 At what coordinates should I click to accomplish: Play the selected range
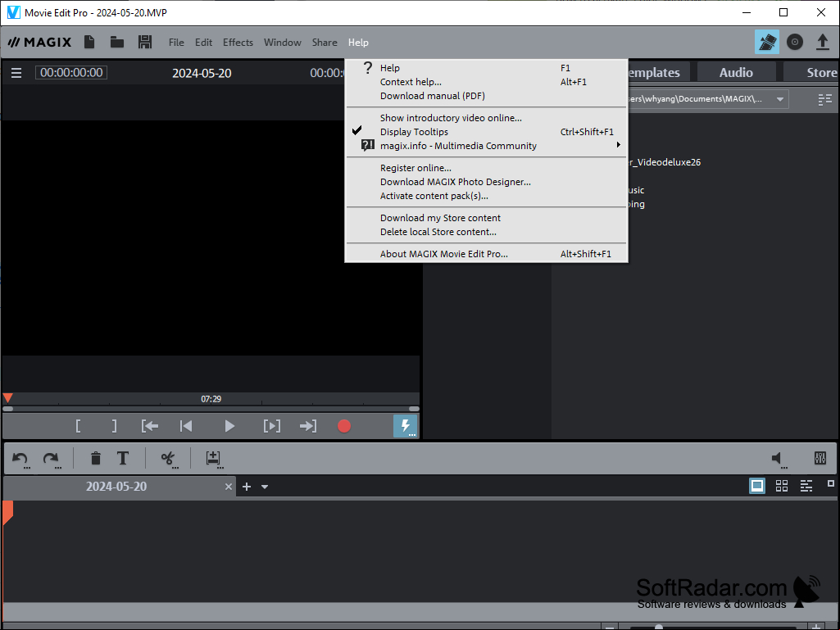(x=271, y=426)
